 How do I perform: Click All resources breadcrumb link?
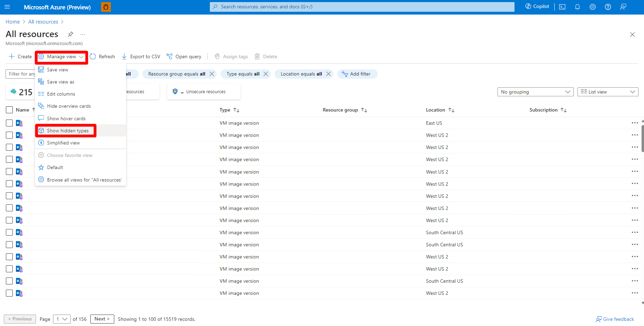click(x=43, y=21)
